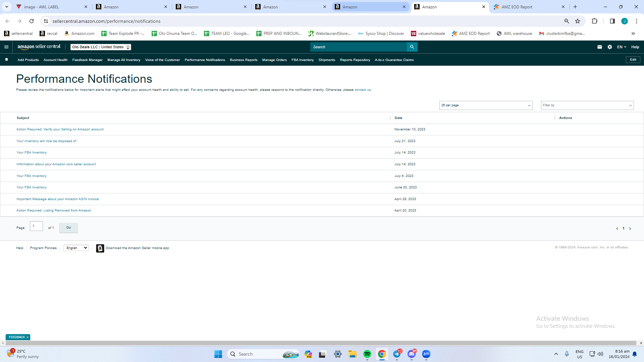Viewport: 644px width, 362px height.
Task: Open the English language selector in footer
Action: pos(76,248)
